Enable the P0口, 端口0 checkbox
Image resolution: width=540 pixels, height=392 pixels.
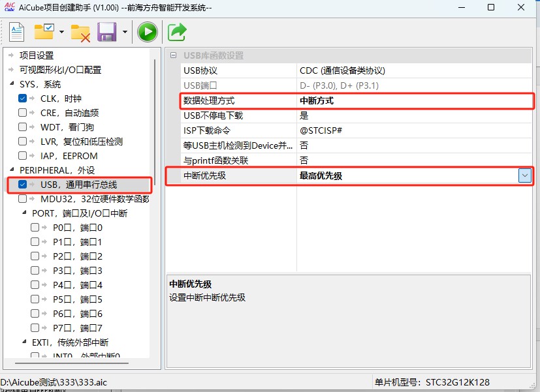[35, 227]
